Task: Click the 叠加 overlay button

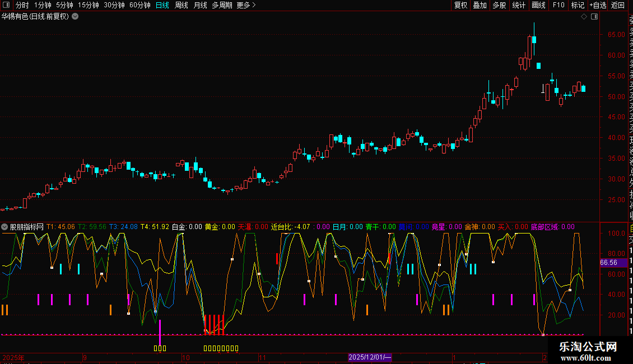Action: (480, 5)
